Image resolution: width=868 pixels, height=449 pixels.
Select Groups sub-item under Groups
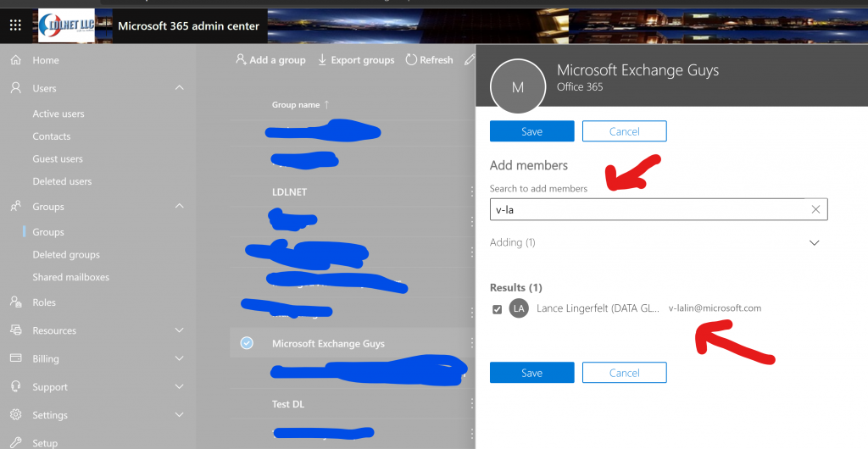point(48,231)
